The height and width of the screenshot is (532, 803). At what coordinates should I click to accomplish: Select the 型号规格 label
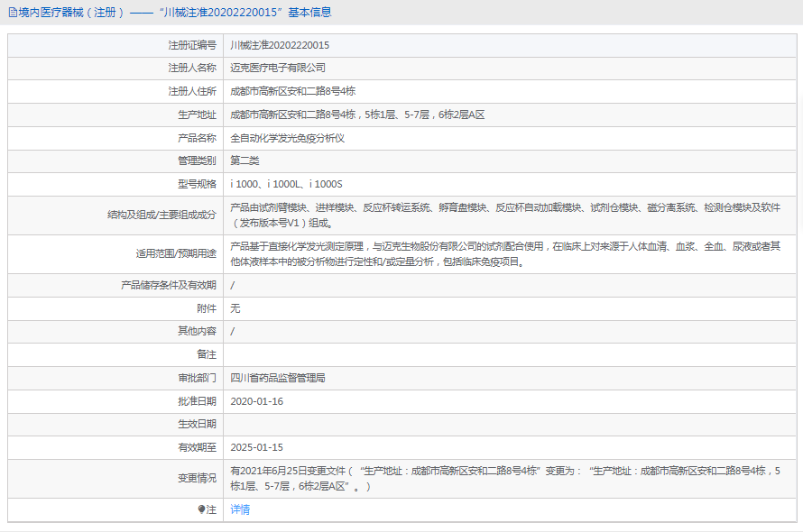pyautogui.click(x=198, y=184)
